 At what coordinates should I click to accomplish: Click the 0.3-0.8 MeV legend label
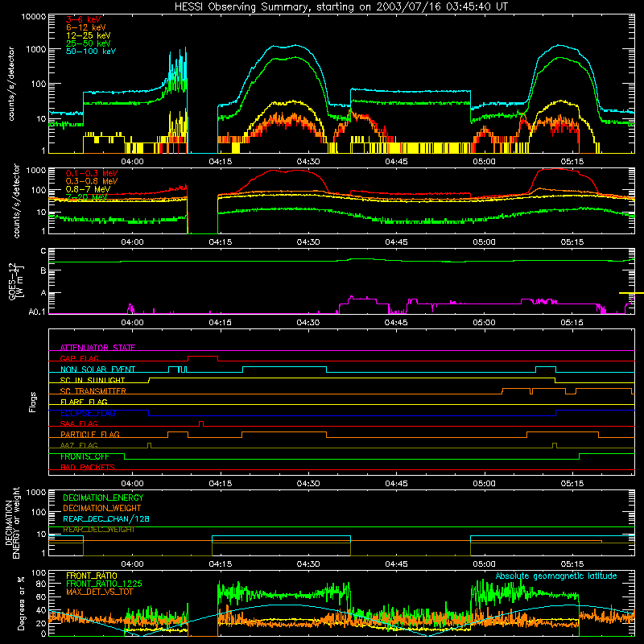tap(92, 181)
